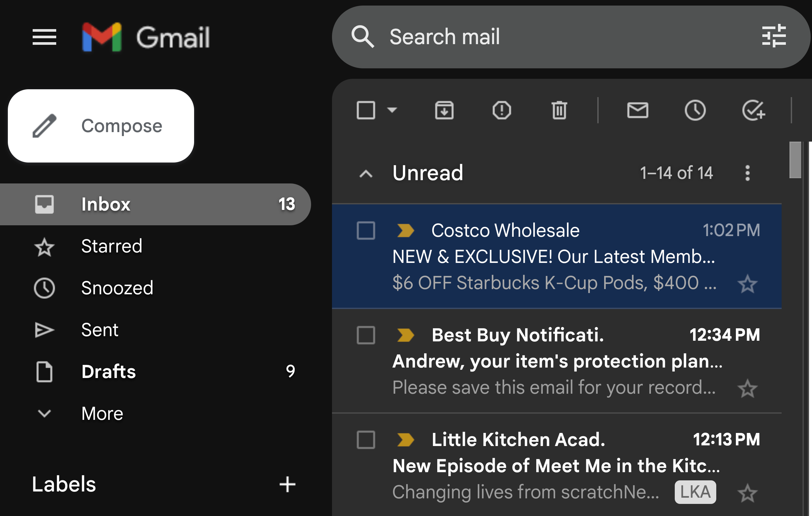Image resolution: width=812 pixels, height=516 pixels.
Task: Click importance marker on Best Buy email
Action: coord(405,335)
